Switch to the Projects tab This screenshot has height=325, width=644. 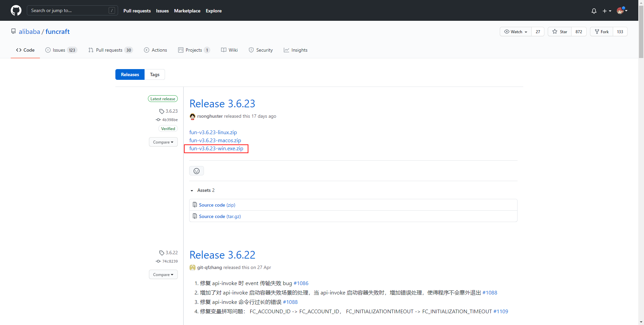[x=194, y=50]
